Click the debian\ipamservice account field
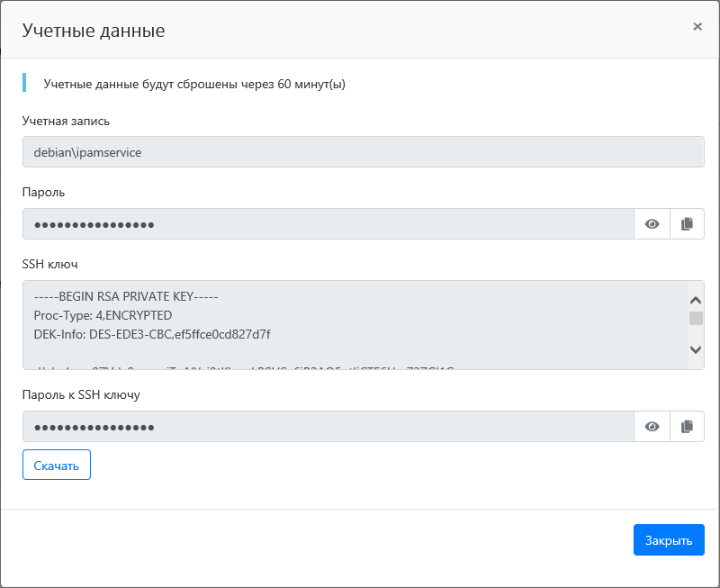 [363, 152]
